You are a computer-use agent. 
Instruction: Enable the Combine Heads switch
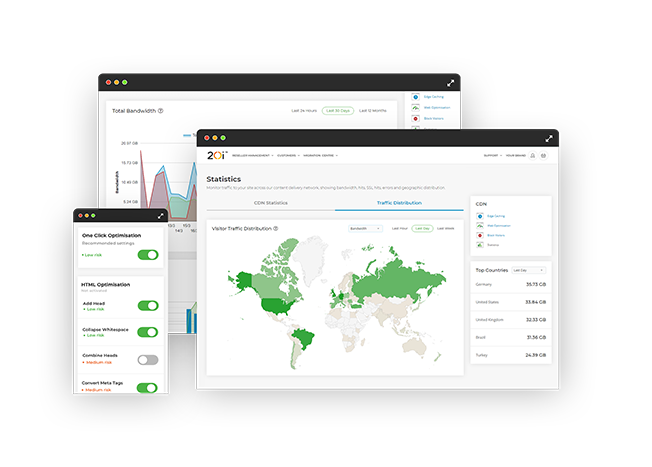click(148, 360)
